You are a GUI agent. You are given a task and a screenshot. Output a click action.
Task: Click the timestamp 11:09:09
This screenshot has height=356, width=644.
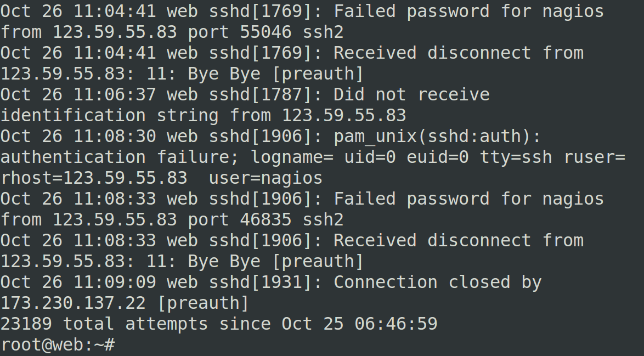[x=115, y=282]
